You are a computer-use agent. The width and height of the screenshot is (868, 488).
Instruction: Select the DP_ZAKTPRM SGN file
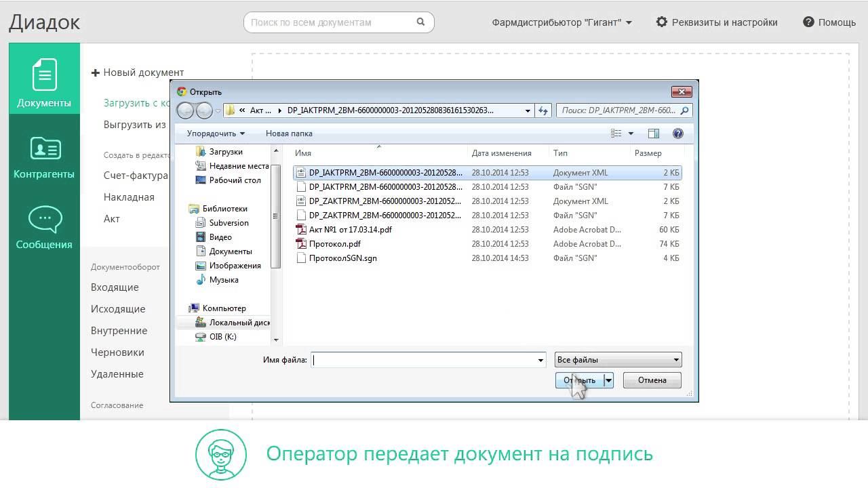pos(488,216)
